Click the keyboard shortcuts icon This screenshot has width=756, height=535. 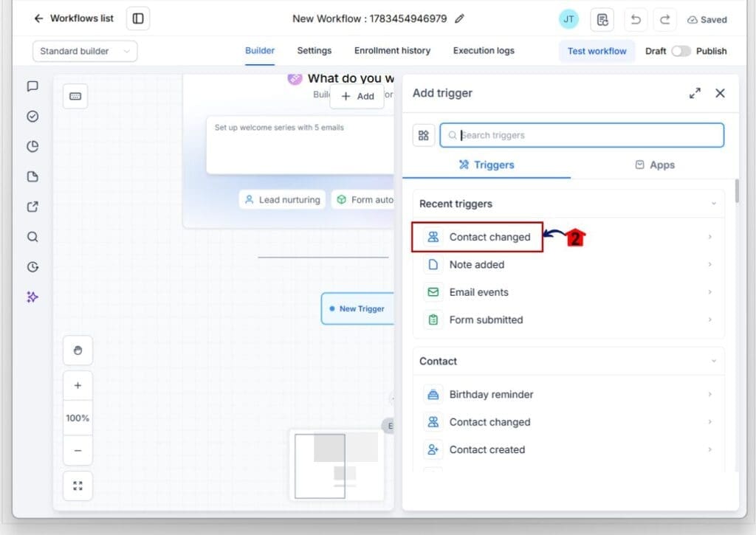point(75,97)
